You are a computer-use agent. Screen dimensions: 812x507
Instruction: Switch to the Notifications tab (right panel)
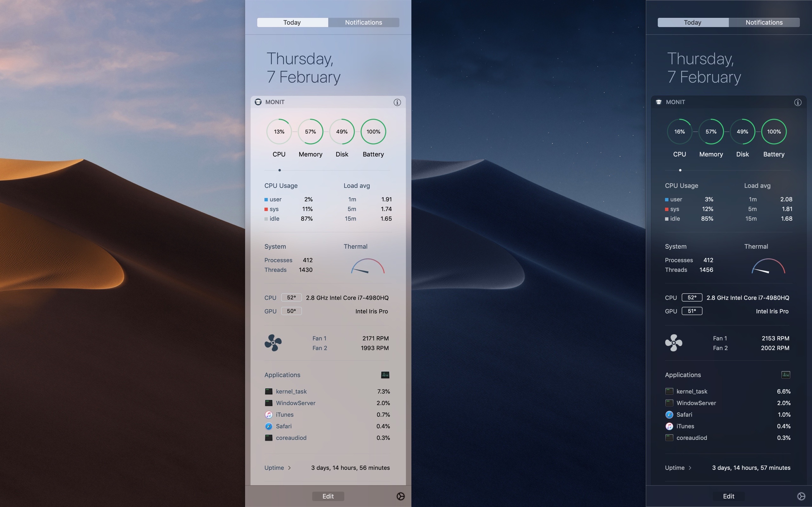(764, 22)
